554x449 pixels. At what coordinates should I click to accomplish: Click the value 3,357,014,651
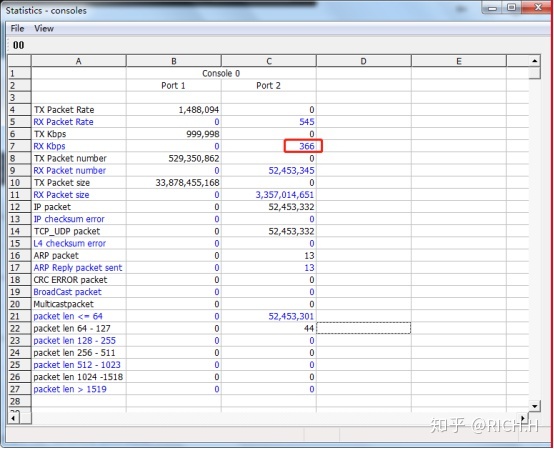285,195
